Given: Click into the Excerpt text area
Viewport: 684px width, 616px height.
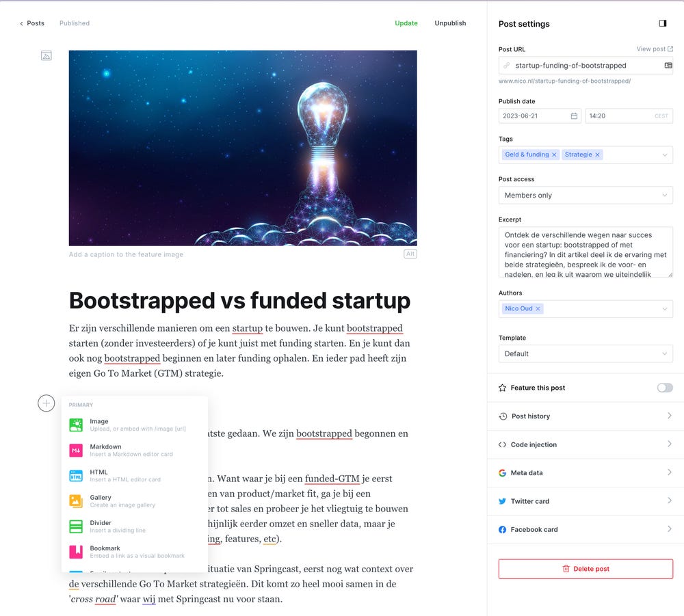Looking at the screenshot, I should pyautogui.click(x=586, y=252).
